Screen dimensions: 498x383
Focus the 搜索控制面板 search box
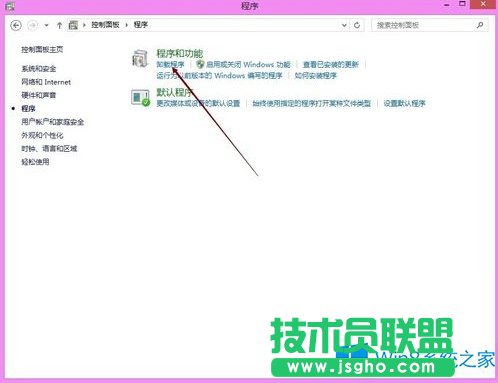pos(430,25)
